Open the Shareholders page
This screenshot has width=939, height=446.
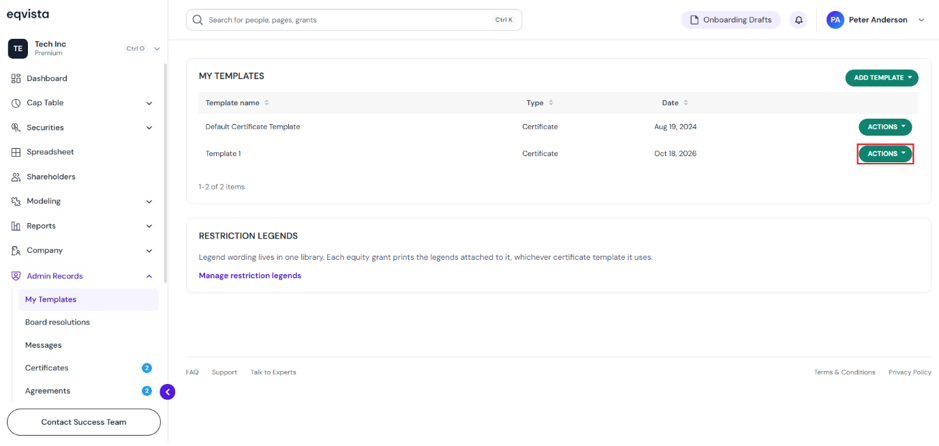pyautogui.click(x=51, y=177)
